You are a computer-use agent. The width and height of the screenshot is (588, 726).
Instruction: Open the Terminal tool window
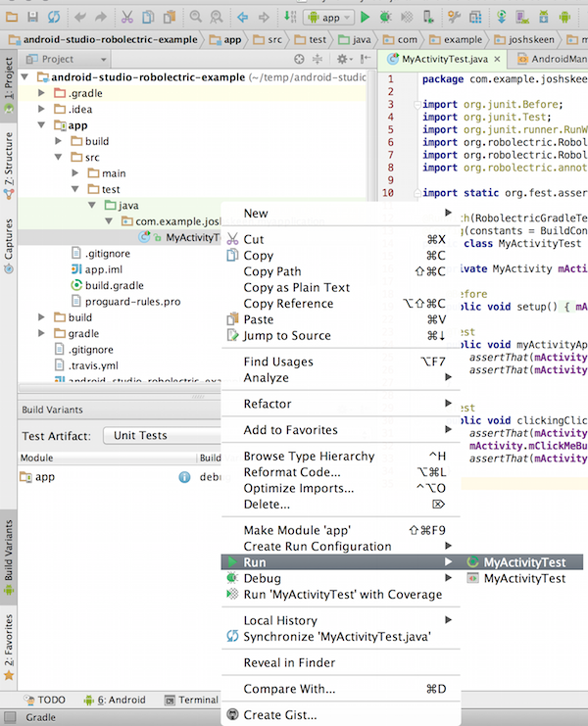click(192, 701)
